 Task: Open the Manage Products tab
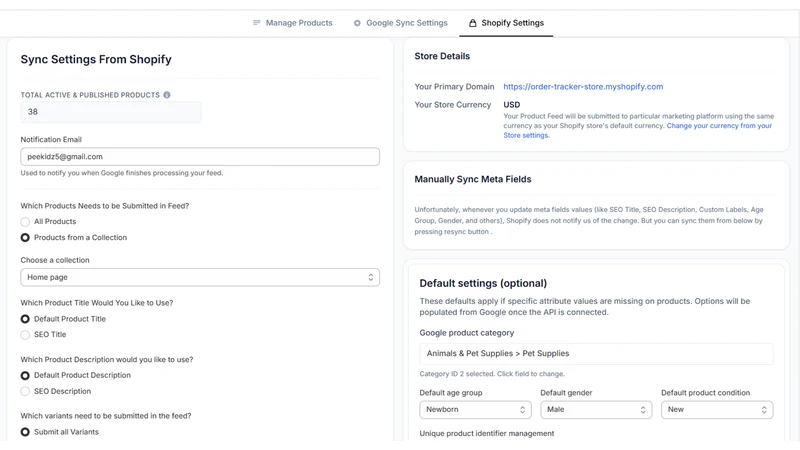[293, 23]
